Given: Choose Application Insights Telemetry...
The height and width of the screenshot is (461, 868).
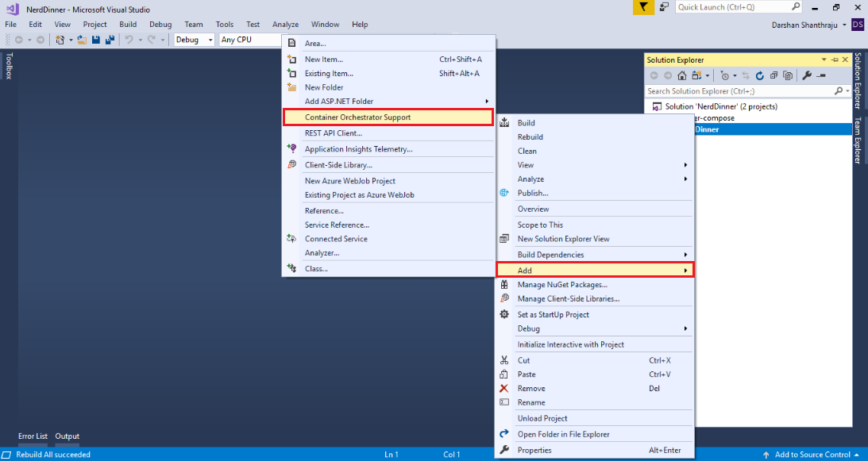Looking at the screenshot, I should [388, 149].
